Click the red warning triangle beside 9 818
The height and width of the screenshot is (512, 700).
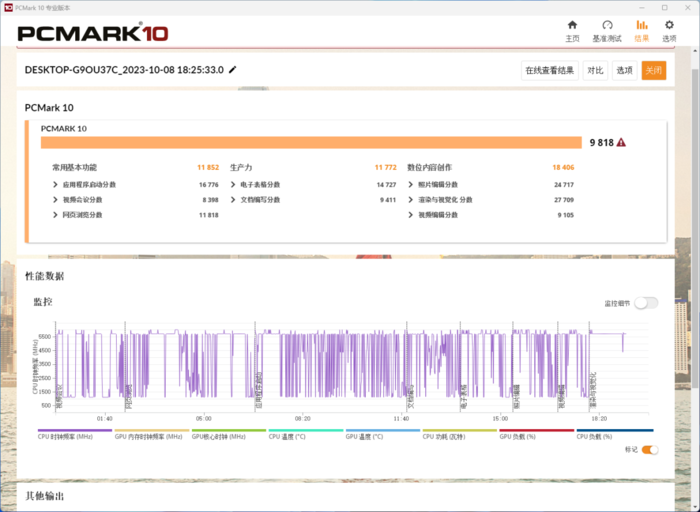click(621, 142)
